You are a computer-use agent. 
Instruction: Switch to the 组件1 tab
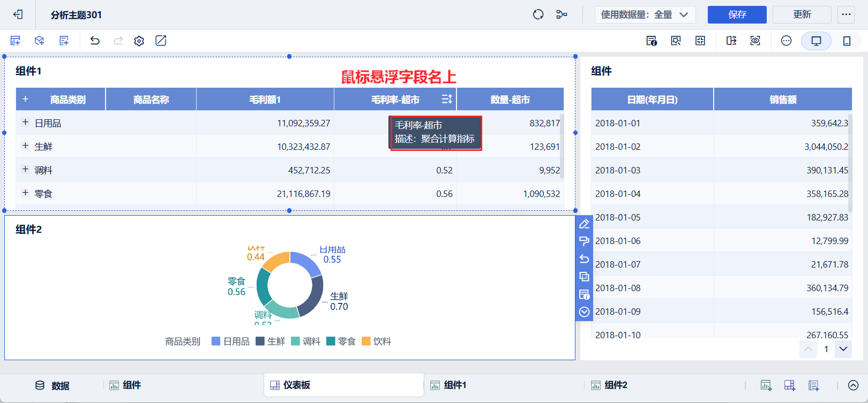click(448, 385)
